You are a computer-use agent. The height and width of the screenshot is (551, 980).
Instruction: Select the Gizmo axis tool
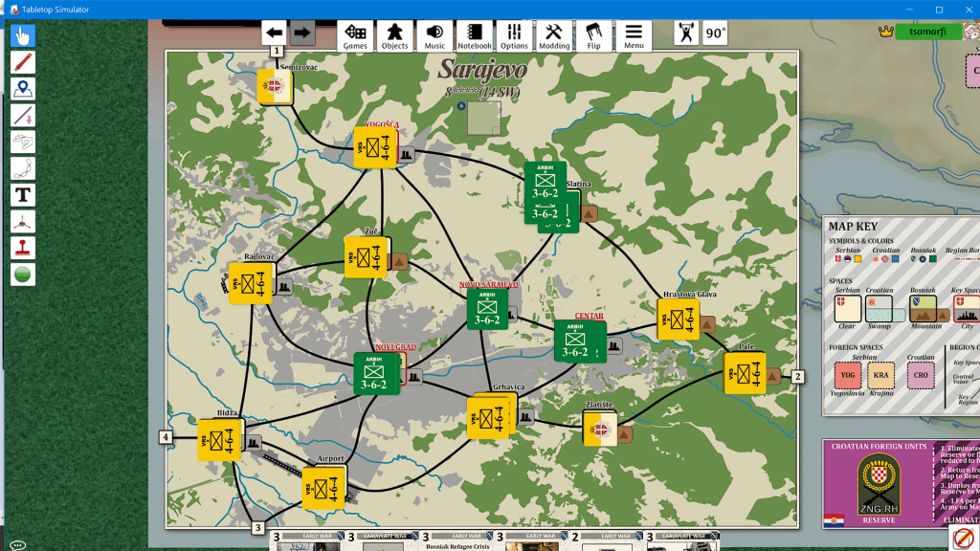coord(23,222)
